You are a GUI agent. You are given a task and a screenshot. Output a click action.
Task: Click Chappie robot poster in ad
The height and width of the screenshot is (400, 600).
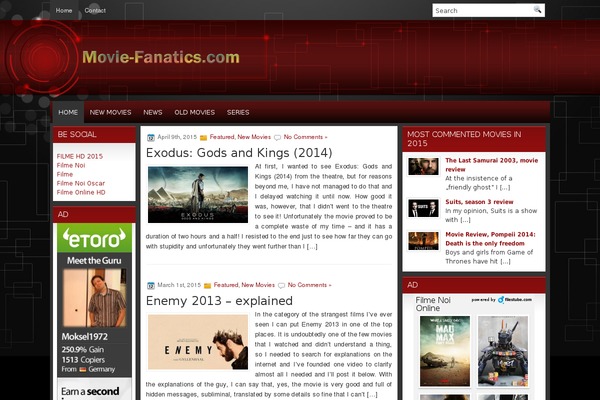[503, 351]
